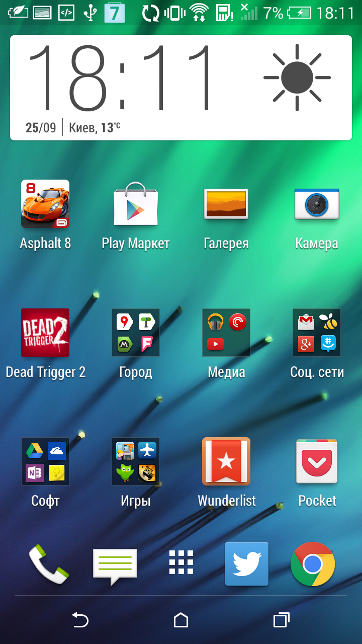
Task: Tap the code debugging notification icon
Action: pos(66,12)
